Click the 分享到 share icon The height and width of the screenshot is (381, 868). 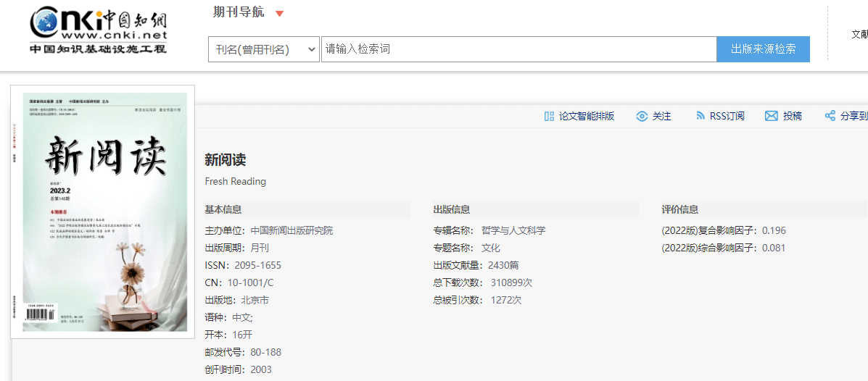(x=830, y=116)
